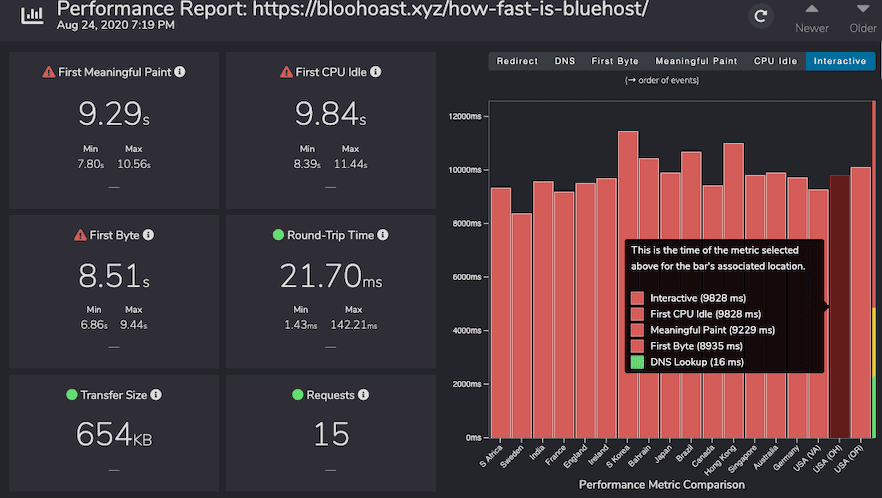Image resolution: width=882 pixels, height=498 pixels.
Task: Switch to First Byte chart tab
Action: pyautogui.click(x=615, y=61)
